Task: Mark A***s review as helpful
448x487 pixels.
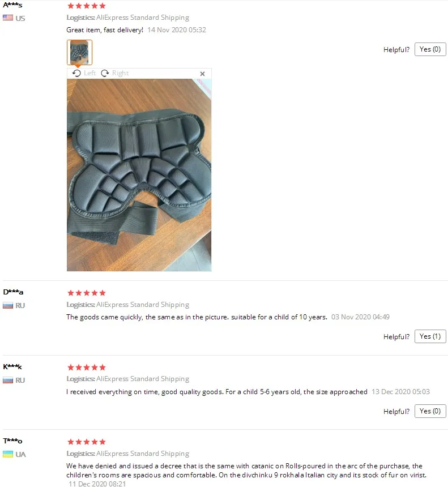Action: pos(430,49)
